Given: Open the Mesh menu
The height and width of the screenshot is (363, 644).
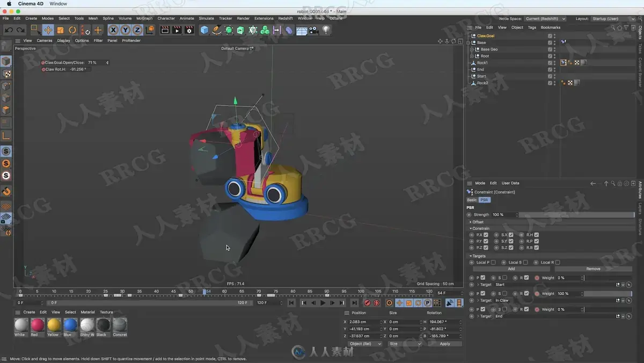Looking at the screenshot, I should pos(93,18).
